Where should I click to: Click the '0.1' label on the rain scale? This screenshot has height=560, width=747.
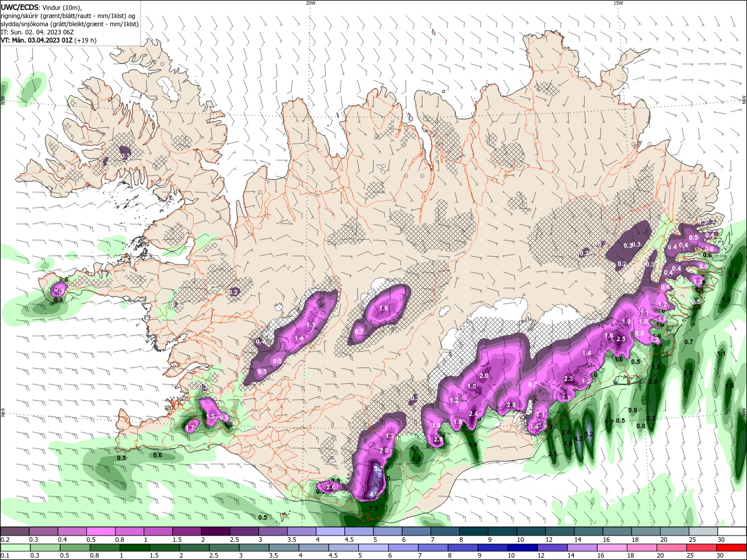click(5, 555)
